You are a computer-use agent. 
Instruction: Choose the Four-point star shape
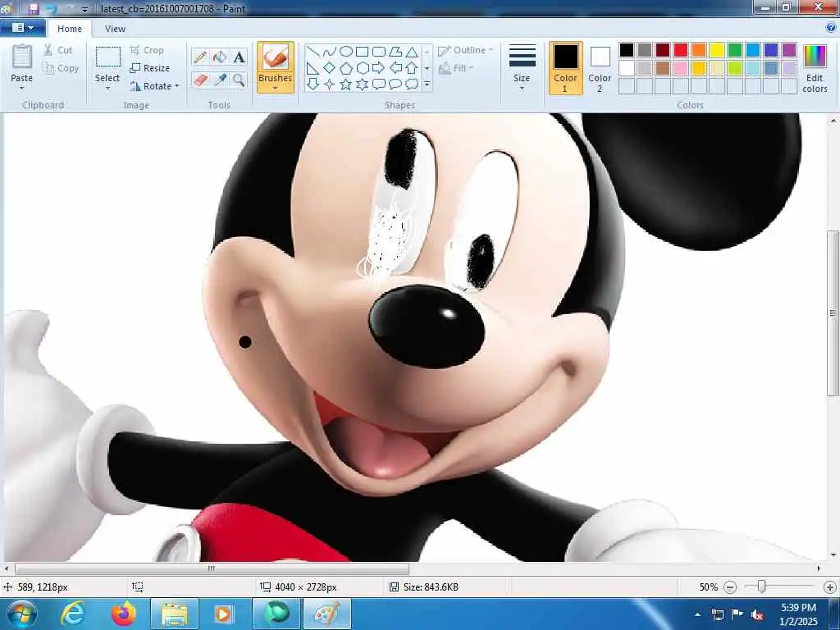(x=330, y=84)
